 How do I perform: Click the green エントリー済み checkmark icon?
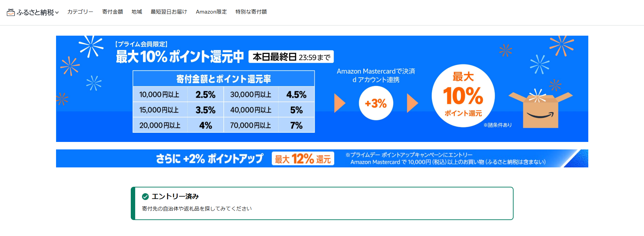coord(145,197)
